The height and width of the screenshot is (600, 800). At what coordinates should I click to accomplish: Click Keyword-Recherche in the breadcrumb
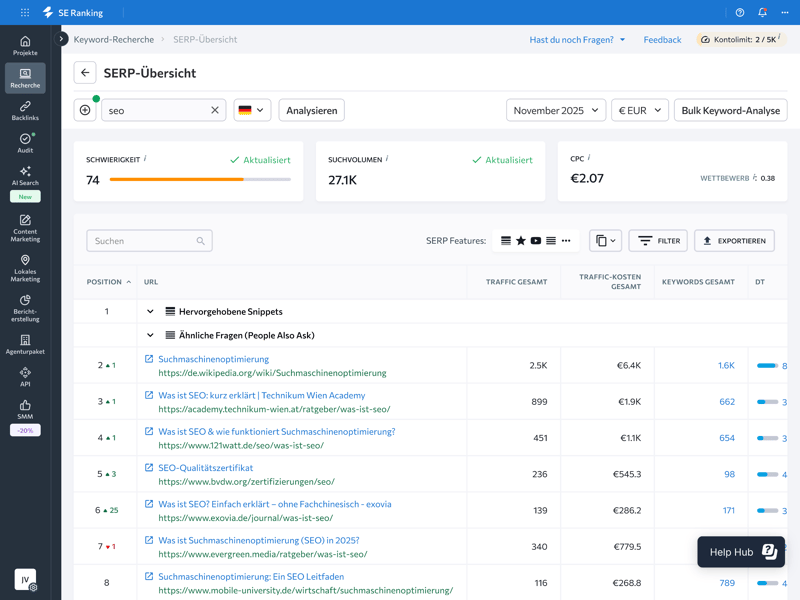click(x=114, y=40)
